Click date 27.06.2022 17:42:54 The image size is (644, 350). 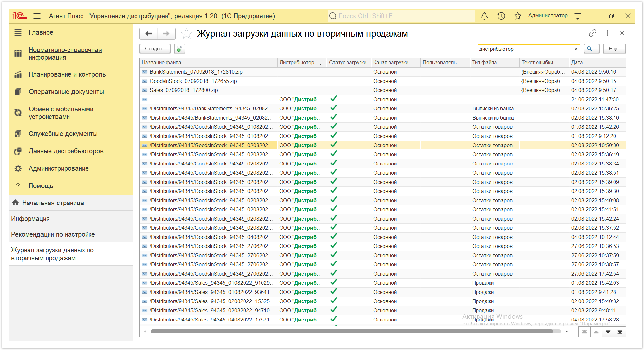coord(595,274)
